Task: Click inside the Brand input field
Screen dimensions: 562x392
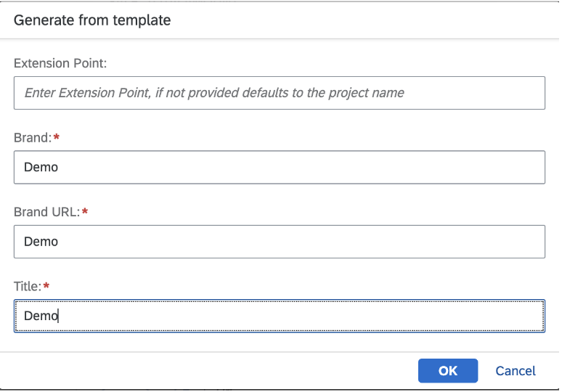Action: coord(280,168)
